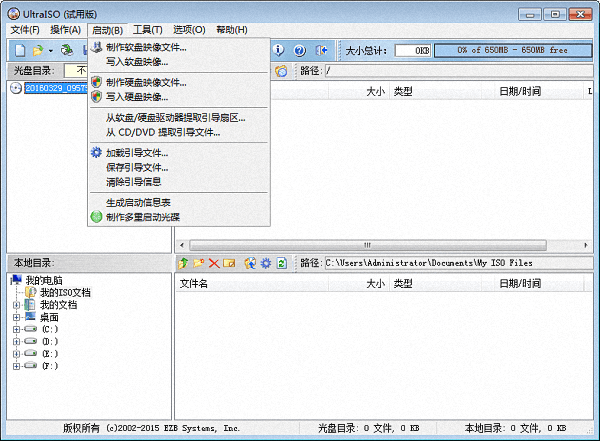
Task: Click the horizontal scrollbar thumb in disc file list
Action: 368,245
